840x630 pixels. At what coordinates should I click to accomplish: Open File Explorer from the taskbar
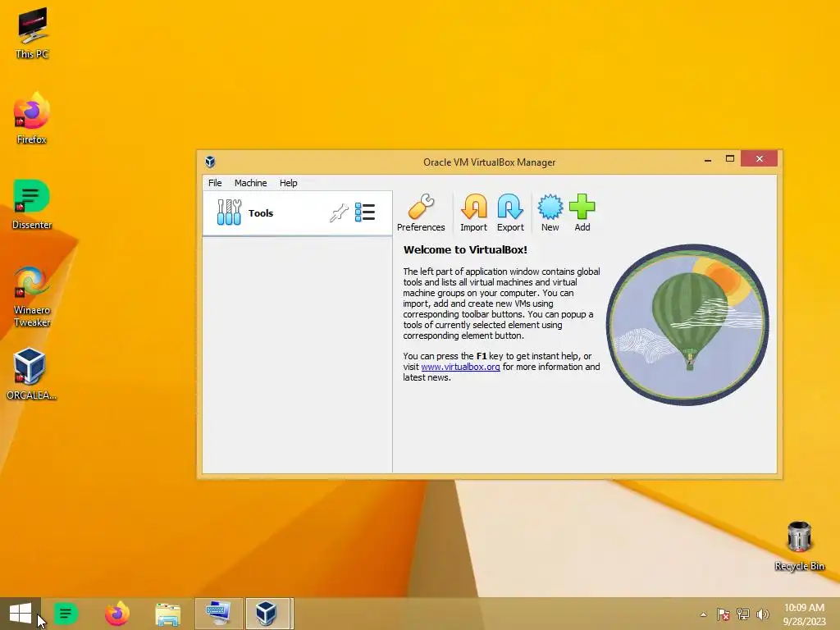click(167, 614)
